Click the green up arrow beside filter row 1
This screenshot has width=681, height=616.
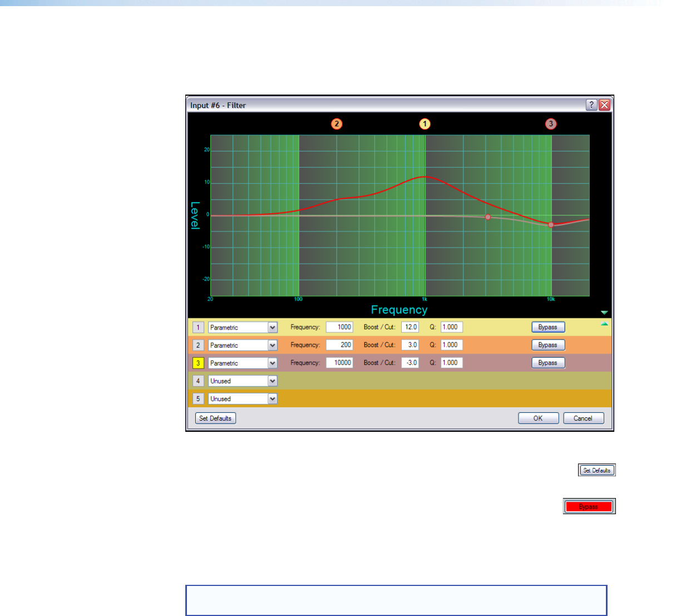[x=604, y=323]
